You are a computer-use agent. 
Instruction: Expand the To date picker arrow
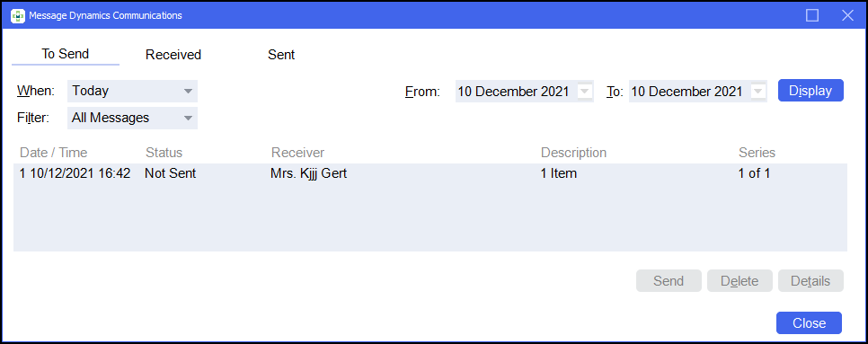pyautogui.click(x=757, y=92)
